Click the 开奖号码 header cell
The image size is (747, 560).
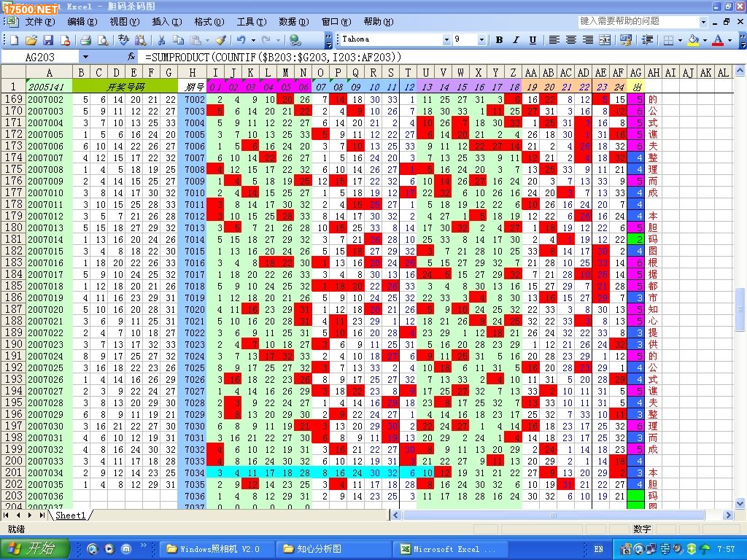125,87
